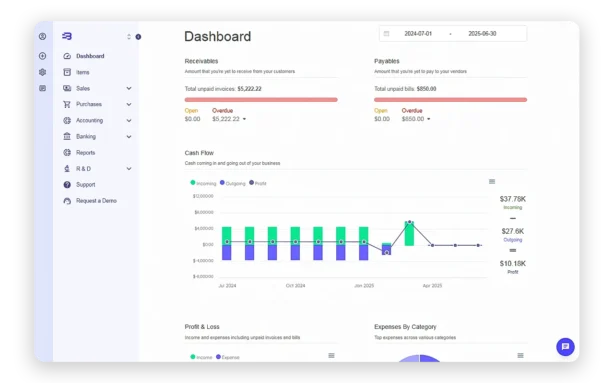
Task: Click the Accounting globe icon
Action: (x=67, y=120)
